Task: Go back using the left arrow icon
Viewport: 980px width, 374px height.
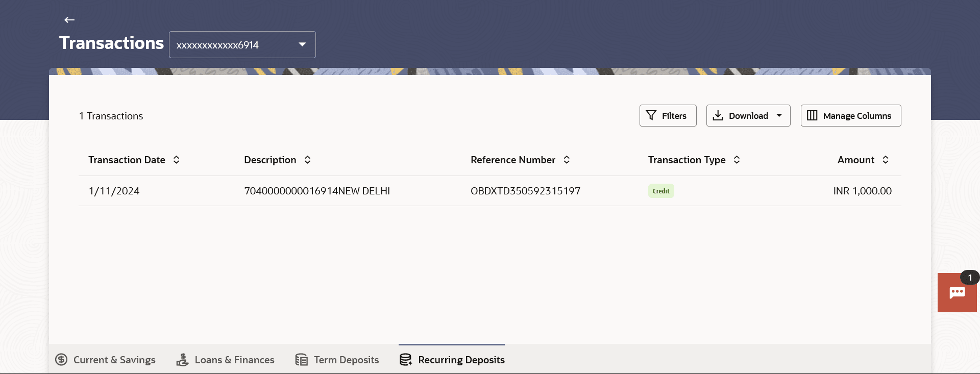Action: (x=69, y=20)
